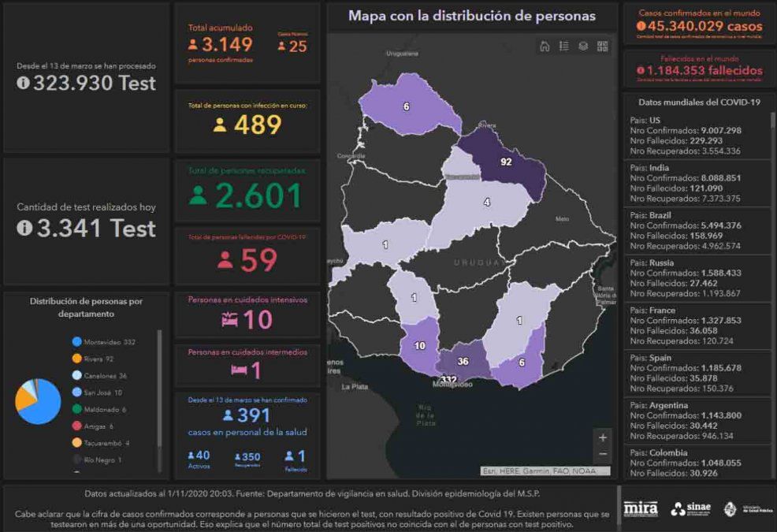Toggle Canelones 36 legend entry
Image resolution: width=777 pixels, height=532 pixels.
point(99,376)
